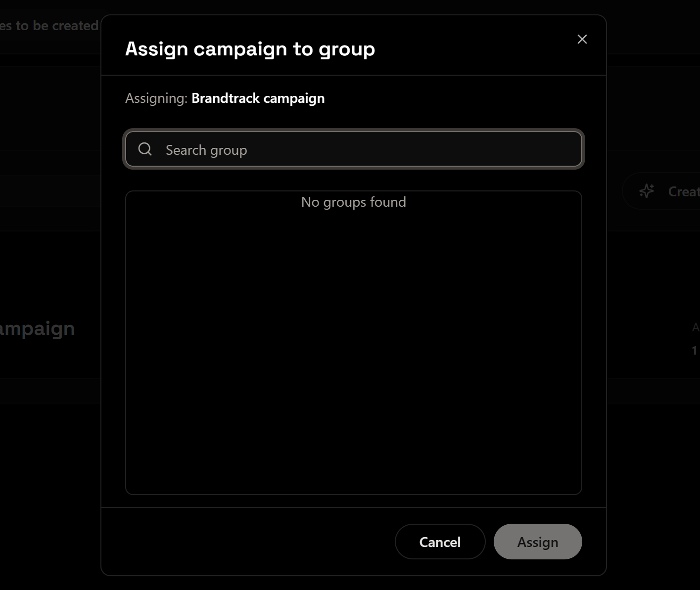Close the Assign campaign dialog
The height and width of the screenshot is (590, 700).
coord(582,40)
